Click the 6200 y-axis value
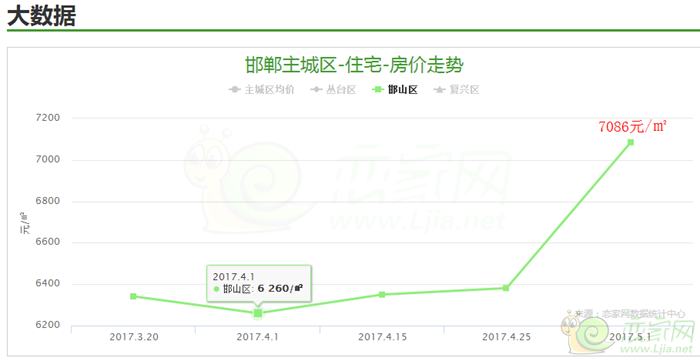This screenshot has width=700, height=361. [48, 325]
